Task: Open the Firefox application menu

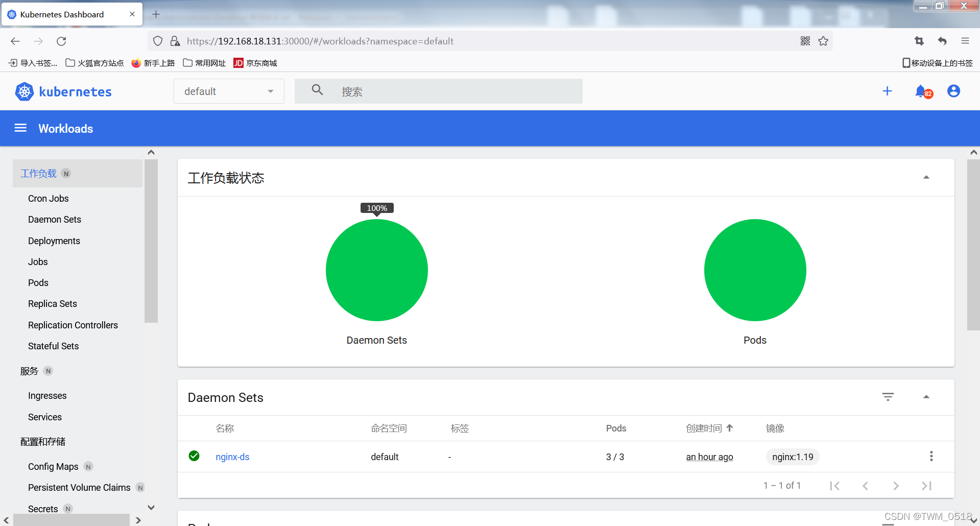Action: (x=966, y=41)
